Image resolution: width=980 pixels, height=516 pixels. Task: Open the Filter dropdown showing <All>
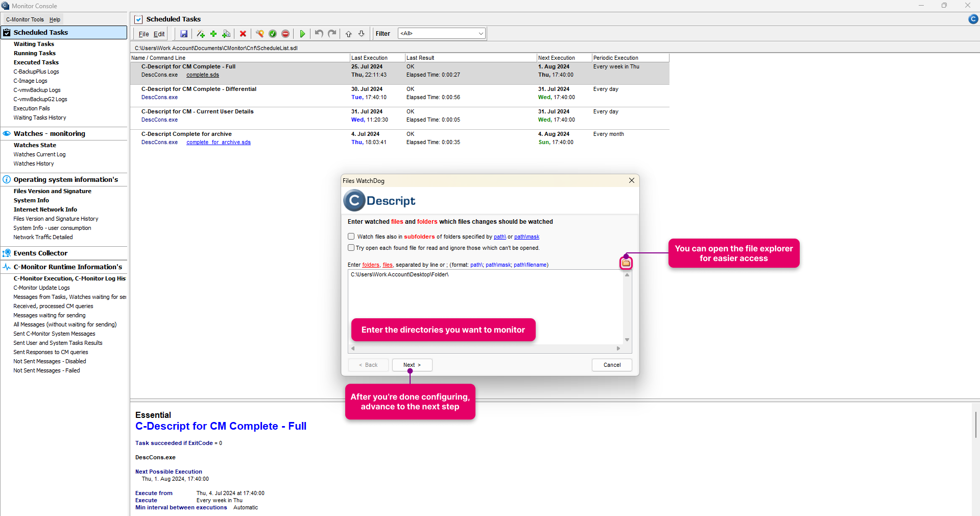pos(441,34)
